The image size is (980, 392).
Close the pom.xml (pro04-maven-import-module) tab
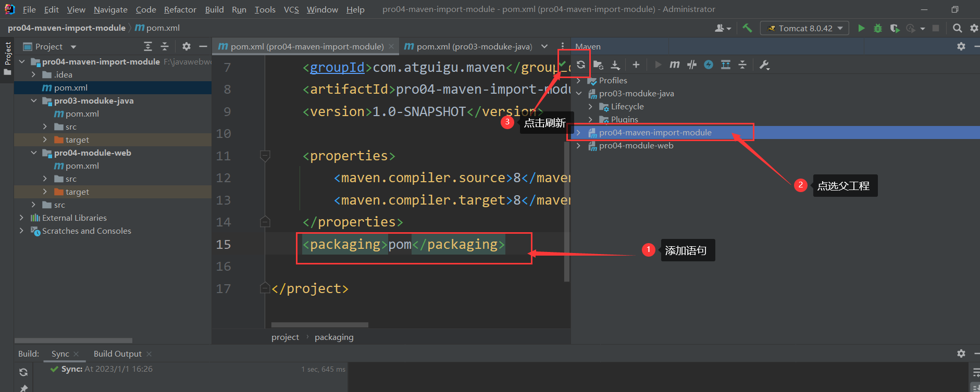point(391,46)
